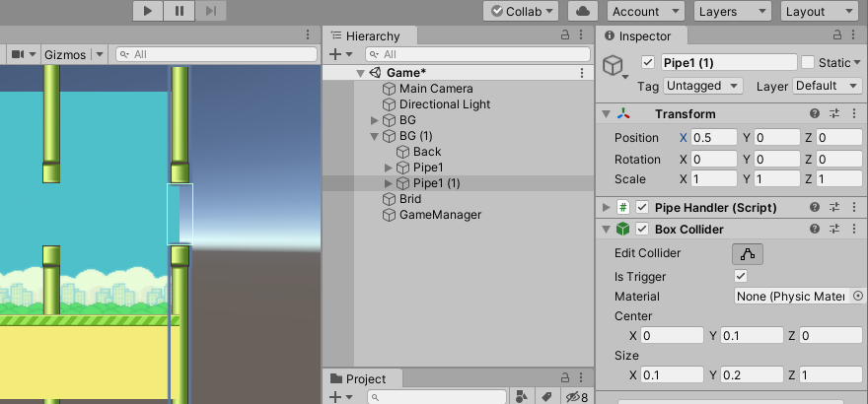This screenshot has width=868, height=404.
Task: Select Pipe1 in the Hierarchy
Action: (x=428, y=168)
